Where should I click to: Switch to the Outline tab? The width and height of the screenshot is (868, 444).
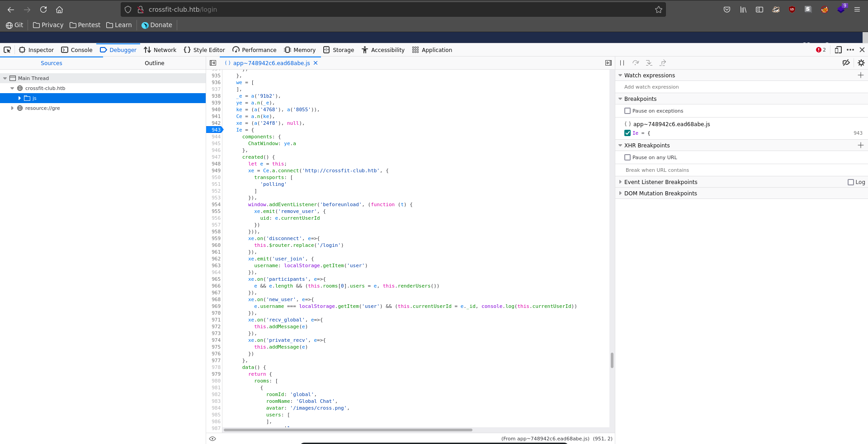[x=154, y=63]
